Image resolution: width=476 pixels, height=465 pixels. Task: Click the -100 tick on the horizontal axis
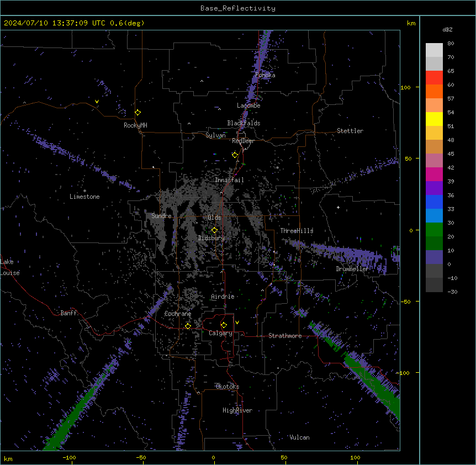click(x=69, y=457)
